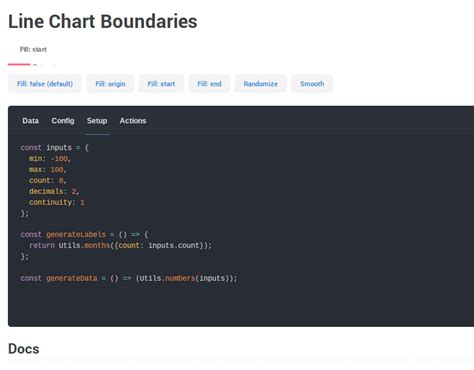Viewport: 474px width, 370px height.
Task: Switch to the Data tab
Action: (30, 121)
